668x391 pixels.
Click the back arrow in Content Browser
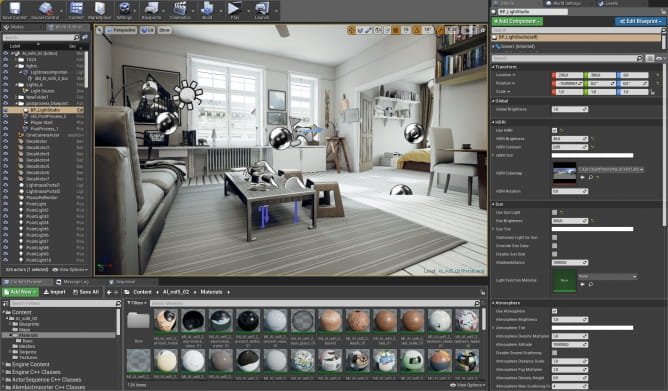click(x=109, y=292)
